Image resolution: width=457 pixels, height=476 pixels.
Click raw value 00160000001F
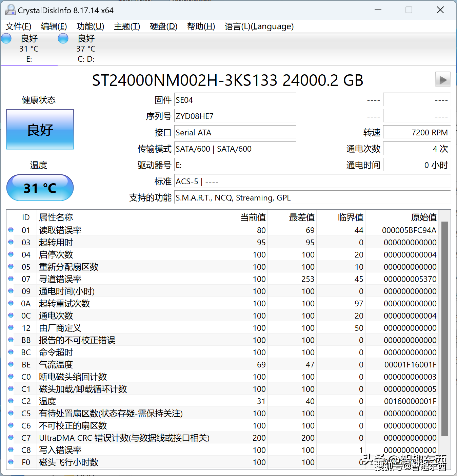[410, 401]
